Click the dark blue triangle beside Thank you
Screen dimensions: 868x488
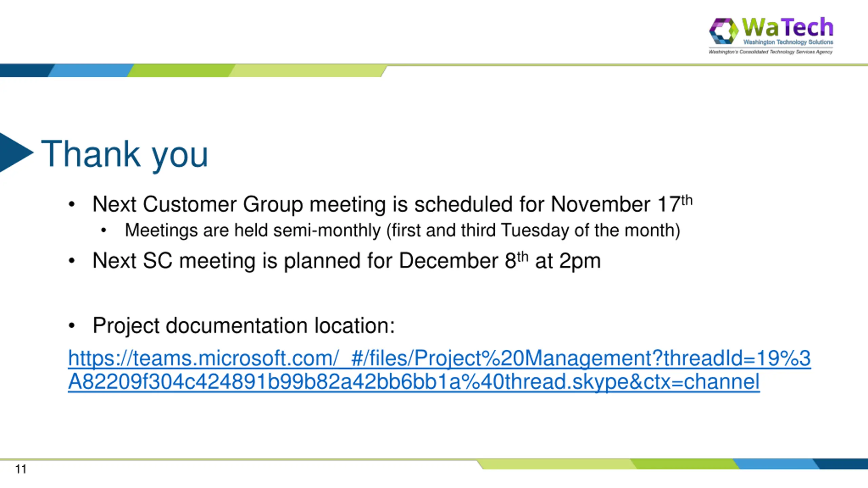[x=16, y=152]
